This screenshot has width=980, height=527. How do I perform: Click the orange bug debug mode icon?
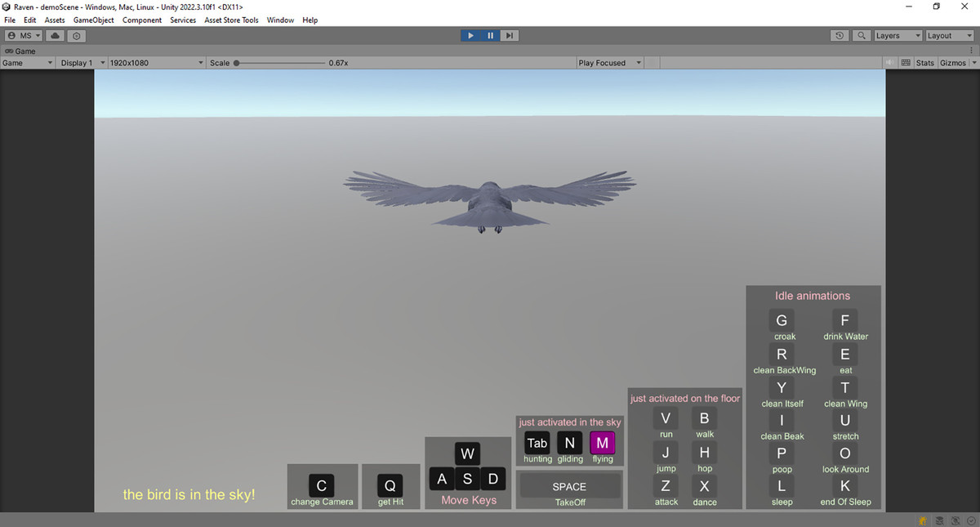pos(923,520)
